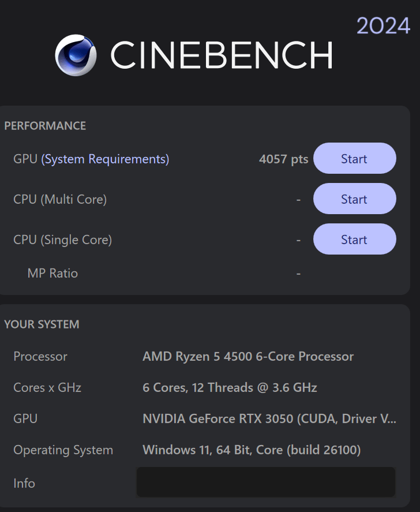Click the 2024 version label
Image resolution: width=420 pixels, height=512 pixels.
[383, 25]
